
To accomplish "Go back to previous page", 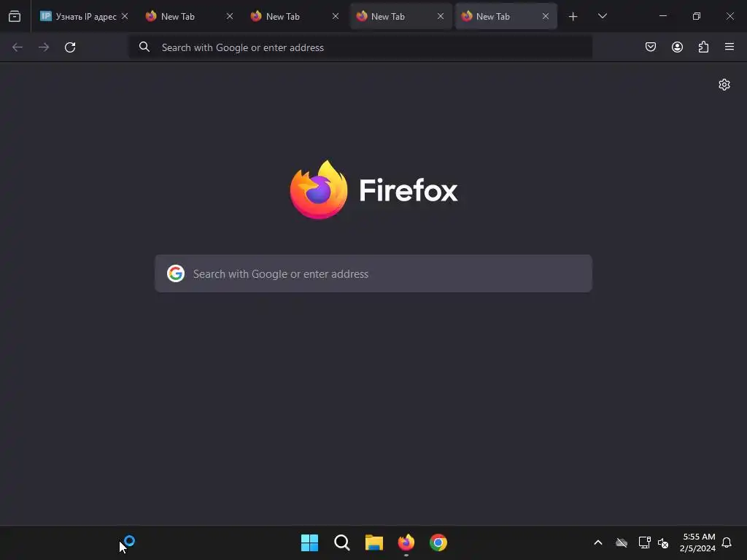I will (18, 47).
